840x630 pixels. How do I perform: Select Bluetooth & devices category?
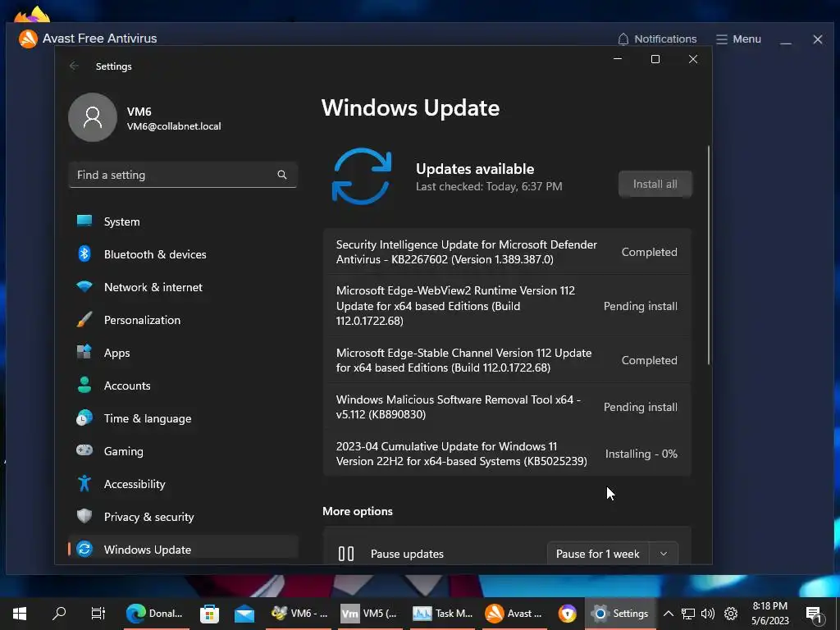pyautogui.click(x=183, y=254)
